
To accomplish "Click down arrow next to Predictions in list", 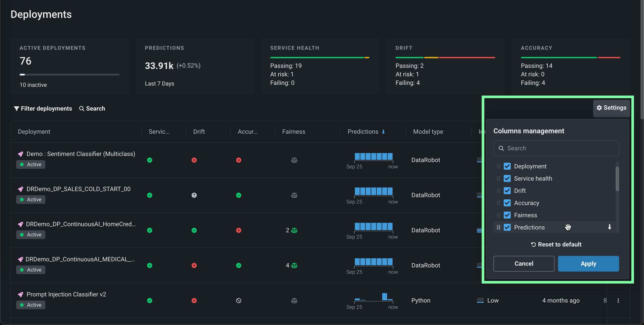I will click(610, 227).
